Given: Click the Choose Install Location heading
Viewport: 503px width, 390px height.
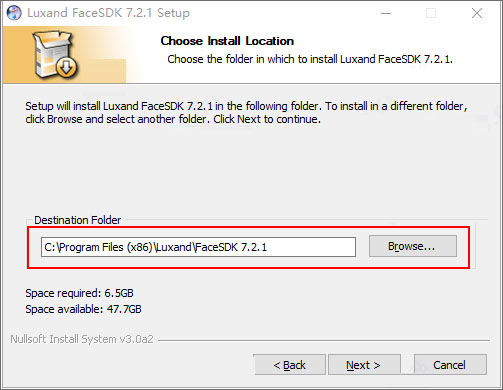Looking at the screenshot, I should pyautogui.click(x=227, y=41).
